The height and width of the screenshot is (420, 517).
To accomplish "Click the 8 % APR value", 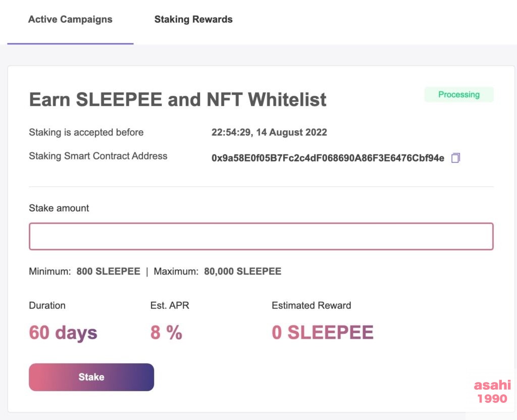I will point(166,333).
